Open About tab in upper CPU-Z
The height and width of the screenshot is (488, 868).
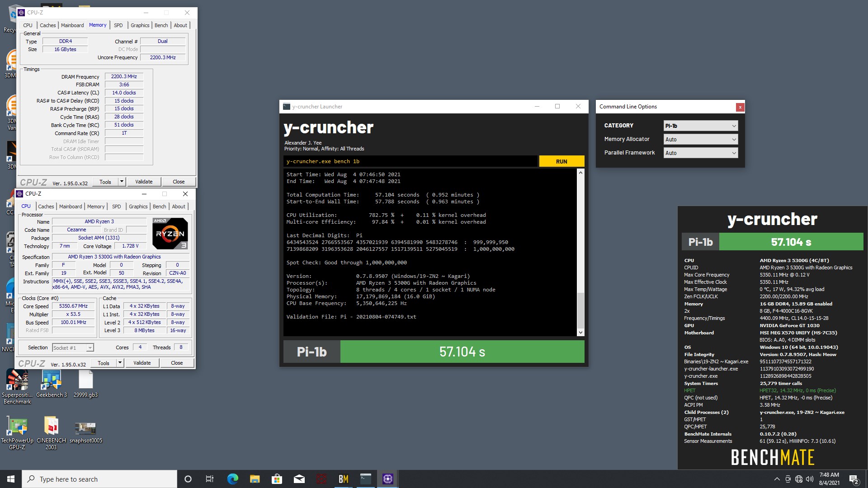(180, 25)
